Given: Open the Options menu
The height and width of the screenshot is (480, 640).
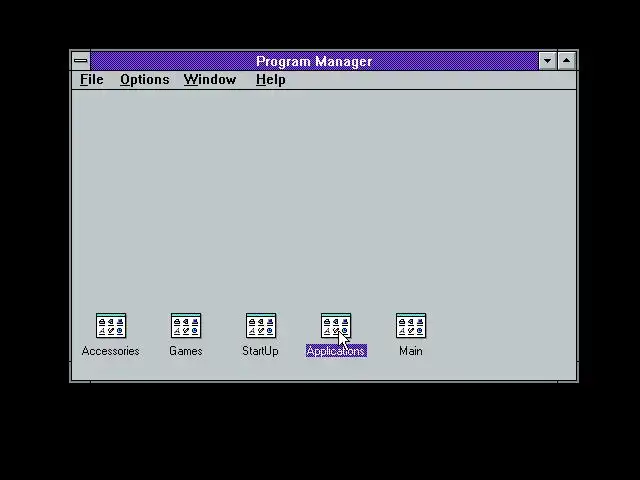Looking at the screenshot, I should click(144, 80).
